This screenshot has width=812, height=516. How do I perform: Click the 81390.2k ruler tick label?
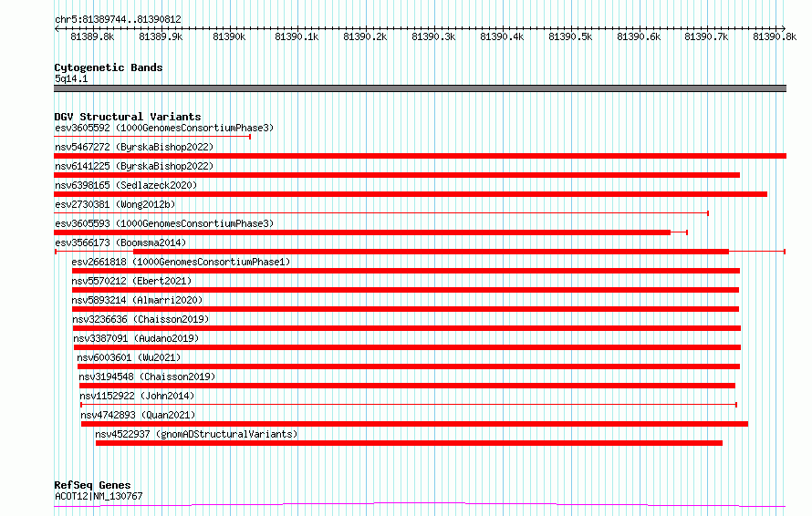(x=365, y=36)
